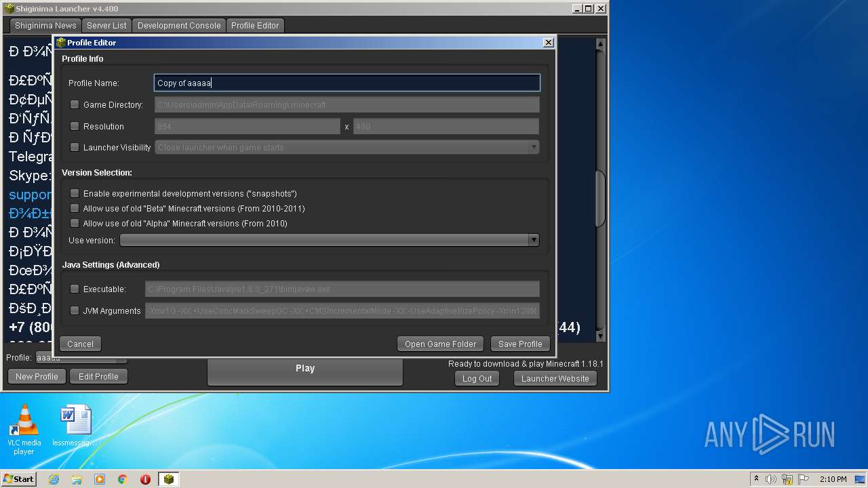
Task: Open Windows Explorer from taskbar
Action: coord(77,479)
